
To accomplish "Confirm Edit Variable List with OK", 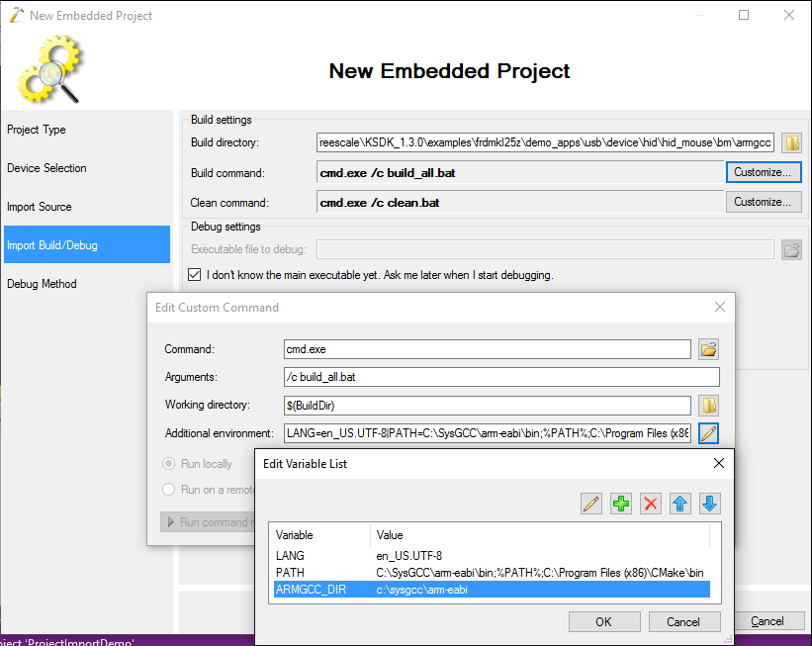I will 604,621.
